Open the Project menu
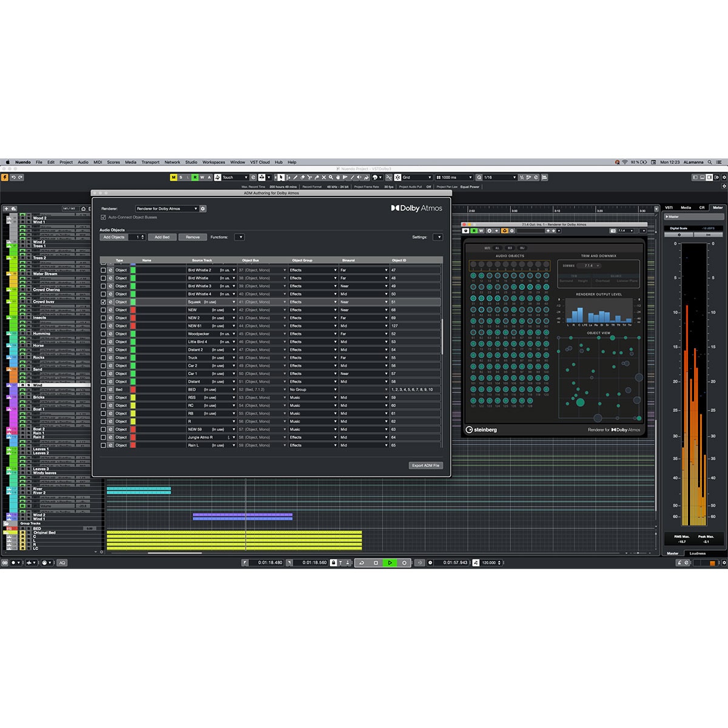 [66, 162]
